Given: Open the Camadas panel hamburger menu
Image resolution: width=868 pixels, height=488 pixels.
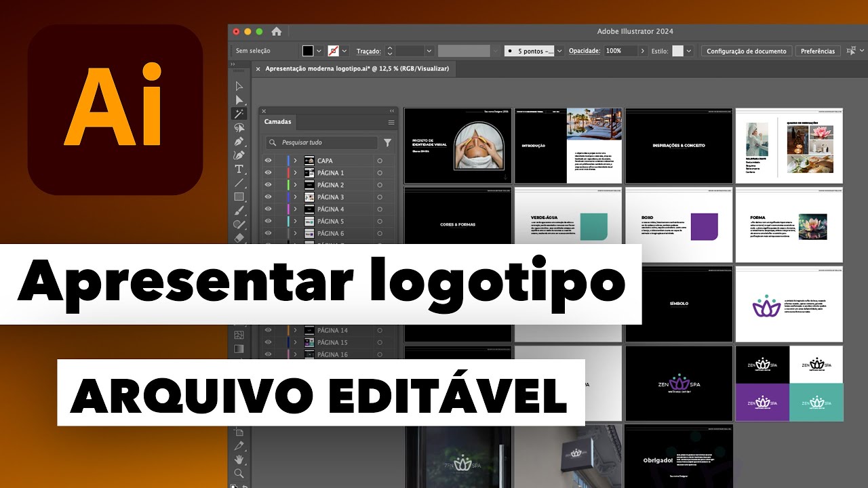Looking at the screenshot, I should 391,122.
